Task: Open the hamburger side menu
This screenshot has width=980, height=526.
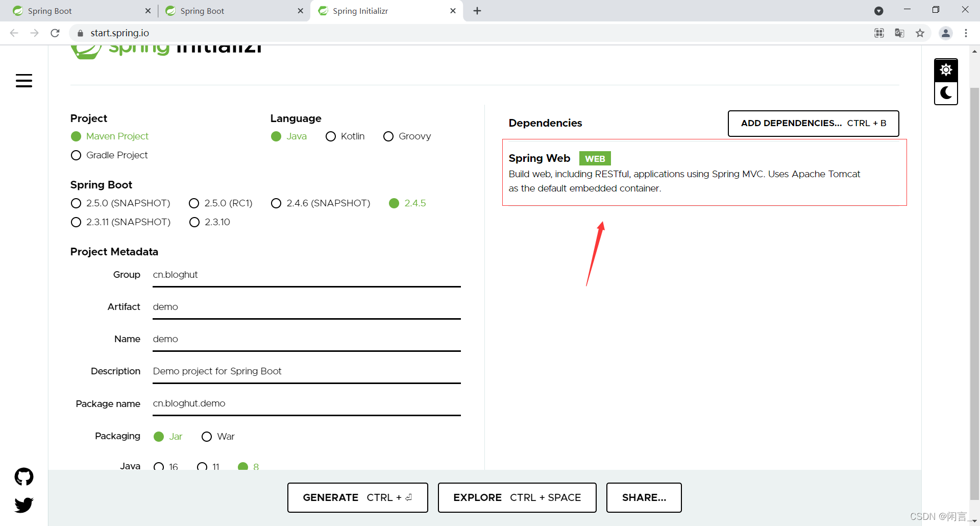Action: (24, 81)
